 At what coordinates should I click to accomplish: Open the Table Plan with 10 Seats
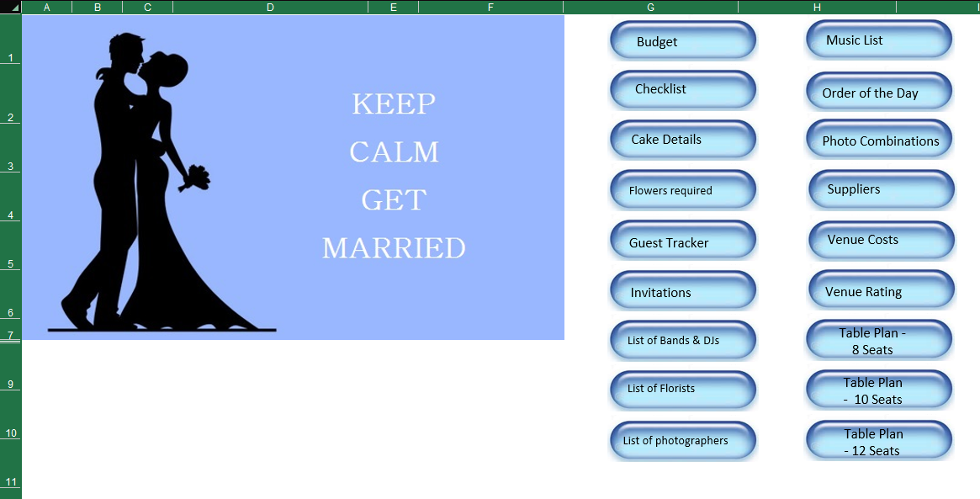click(879, 390)
